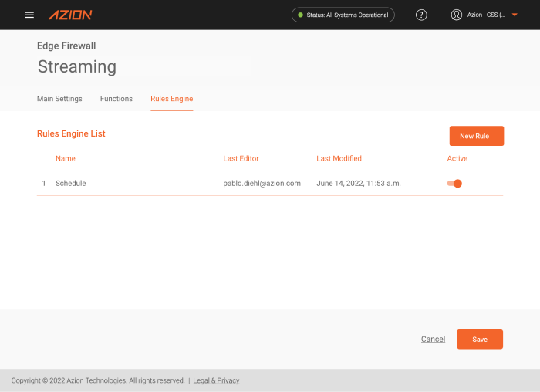Click the Cancel link
Screen dimensions: 540x392
tap(433, 340)
